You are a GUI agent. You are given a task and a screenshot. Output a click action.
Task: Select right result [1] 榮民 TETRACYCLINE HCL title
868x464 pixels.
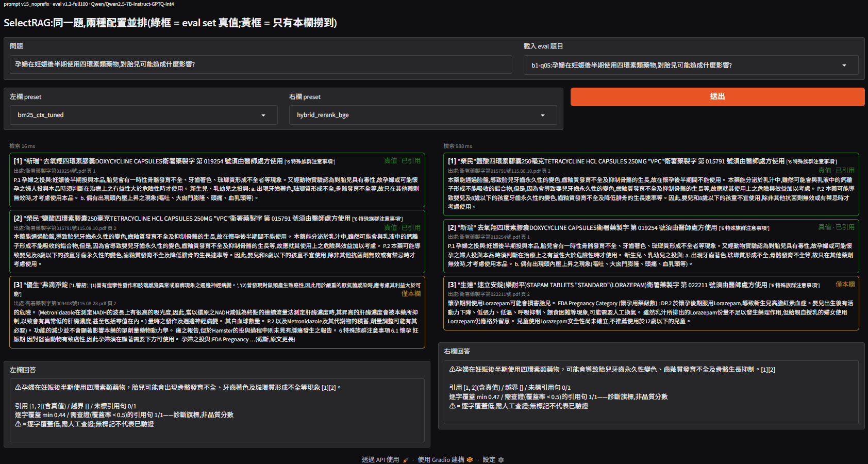[x=642, y=161]
